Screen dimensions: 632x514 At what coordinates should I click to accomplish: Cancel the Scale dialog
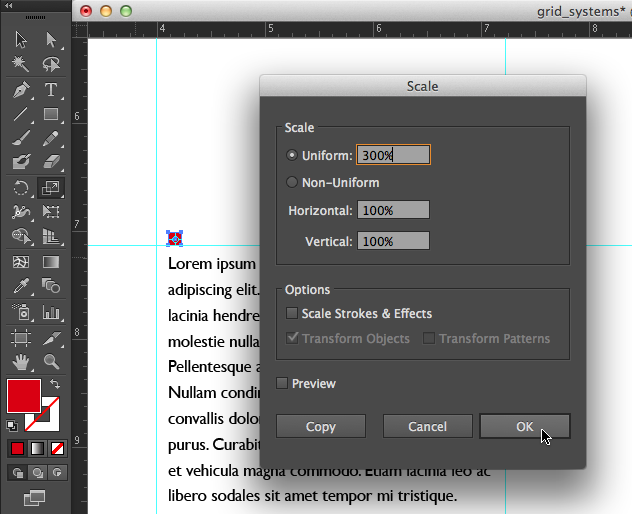click(427, 426)
